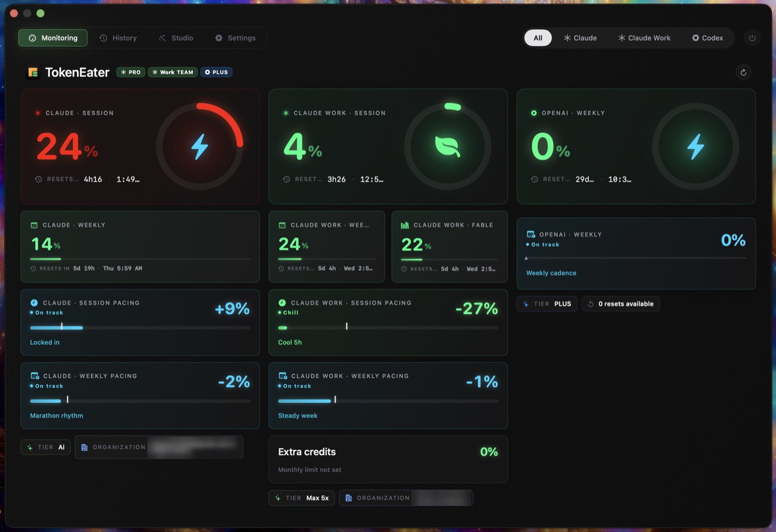This screenshot has height=532, width=776.
Task: Click the lightning bolt in Claude Session gauge
Action: pos(200,146)
